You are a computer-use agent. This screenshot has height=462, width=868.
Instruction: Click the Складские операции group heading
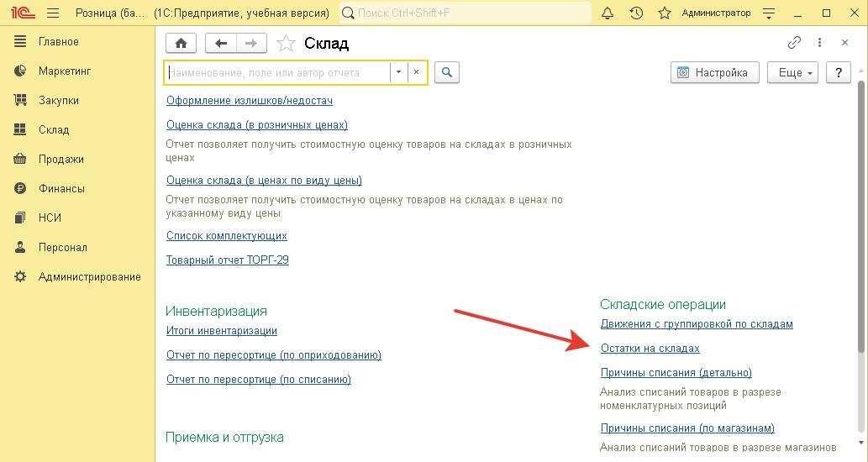click(x=663, y=304)
